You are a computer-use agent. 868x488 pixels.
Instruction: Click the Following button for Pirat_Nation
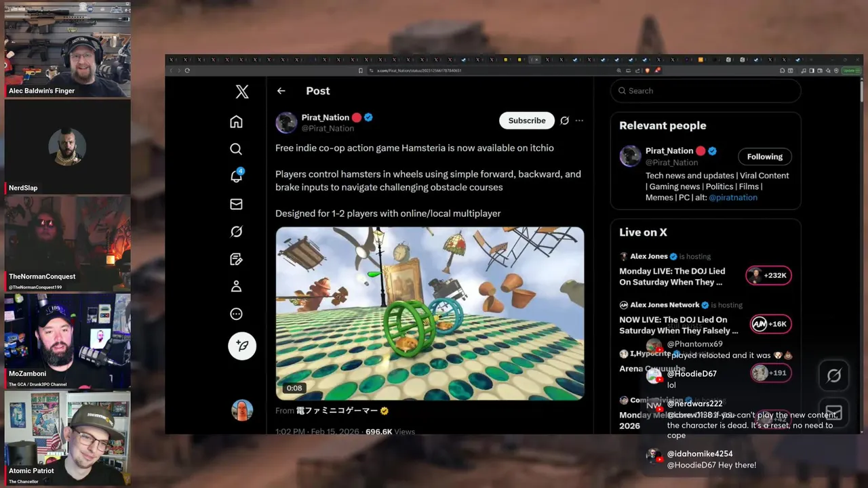(765, 157)
